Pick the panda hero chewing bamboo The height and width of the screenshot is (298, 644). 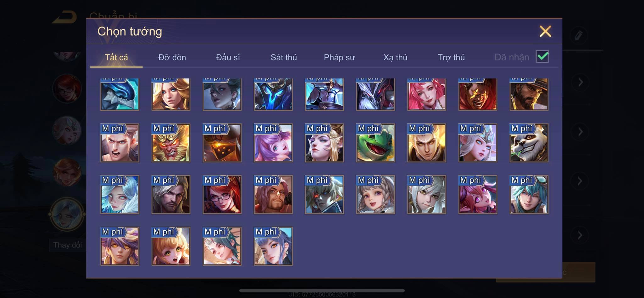pos(529,143)
